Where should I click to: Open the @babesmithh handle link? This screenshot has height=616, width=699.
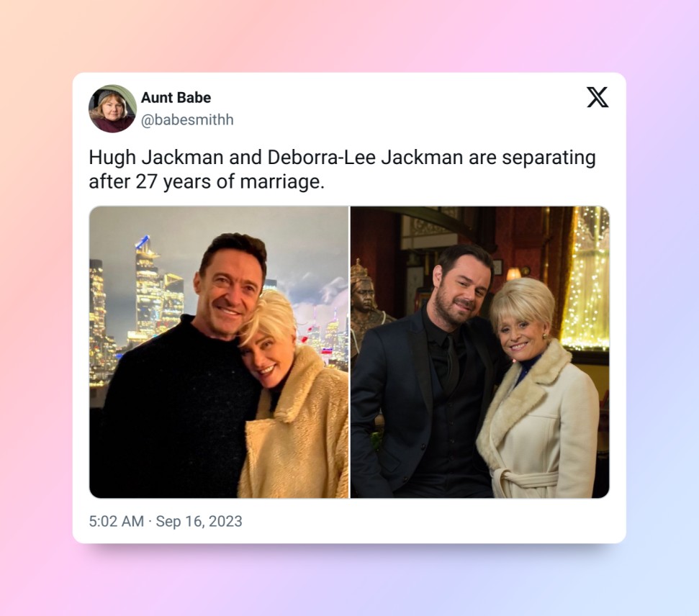(x=187, y=120)
